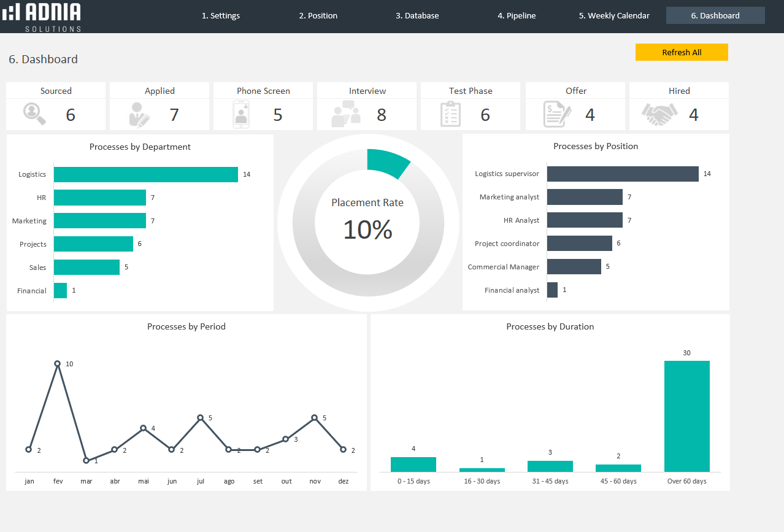Click the Offer document icon

557,115
